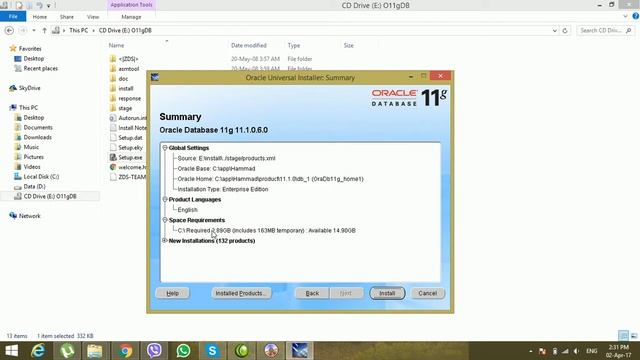640x360 pixels.
Task: Switch to details view icon in status bar
Action: (x=623, y=336)
